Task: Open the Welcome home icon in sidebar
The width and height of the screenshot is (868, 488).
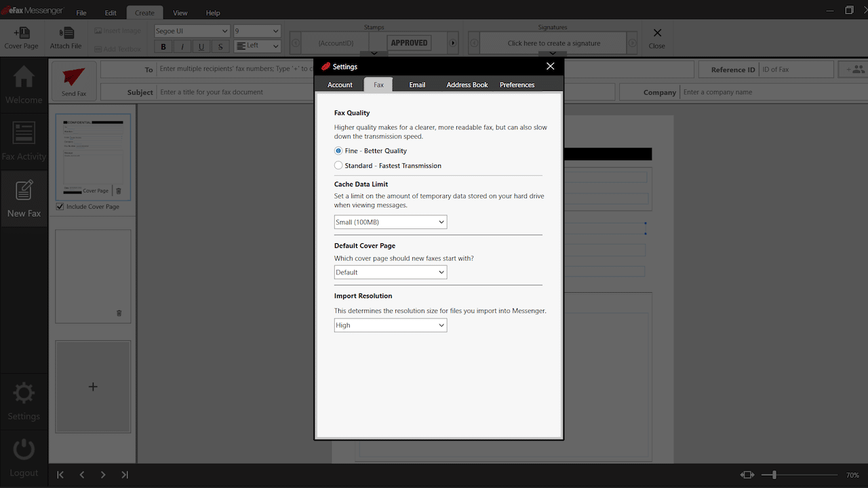Action: click(x=24, y=77)
